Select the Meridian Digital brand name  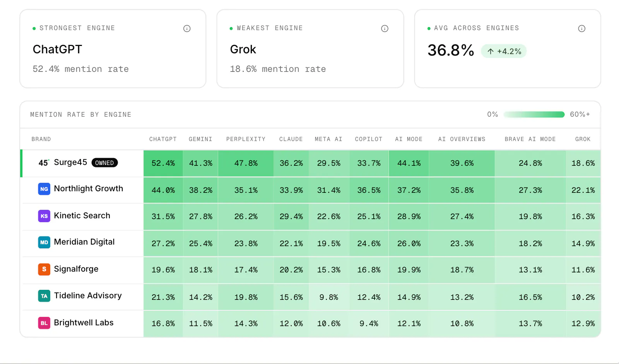point(84,242)
